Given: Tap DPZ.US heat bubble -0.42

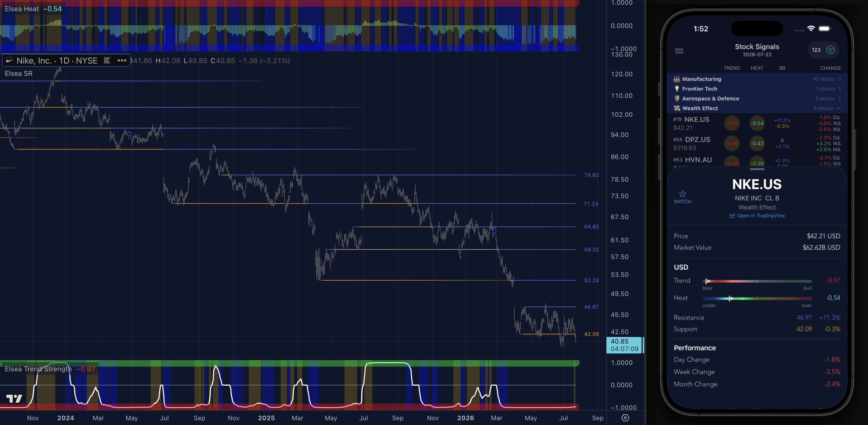Looking at the screenshot, I should click(x=757, y=143).
